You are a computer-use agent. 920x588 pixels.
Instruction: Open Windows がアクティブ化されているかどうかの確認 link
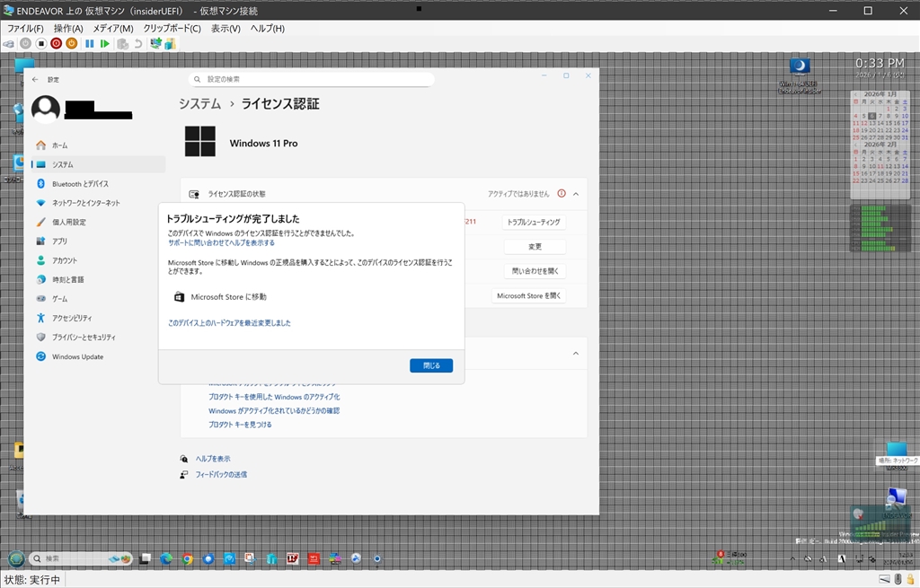(274, 411)
